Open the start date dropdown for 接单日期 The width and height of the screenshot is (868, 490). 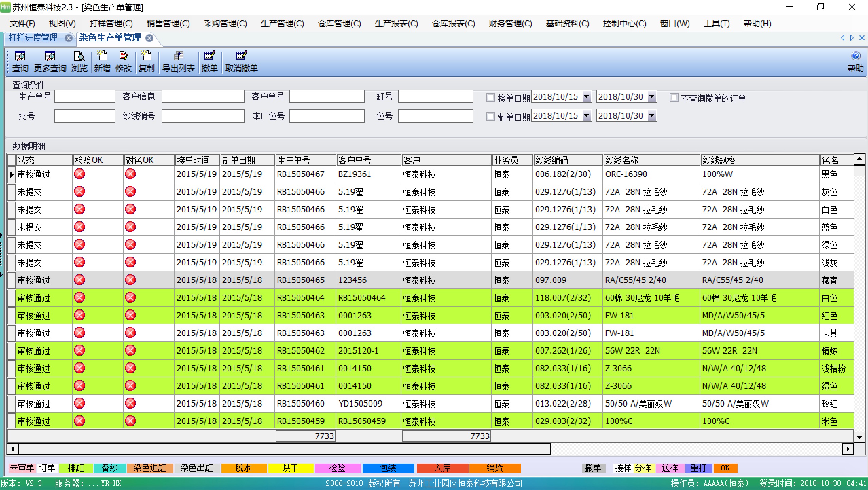click(x=586, y=96)
